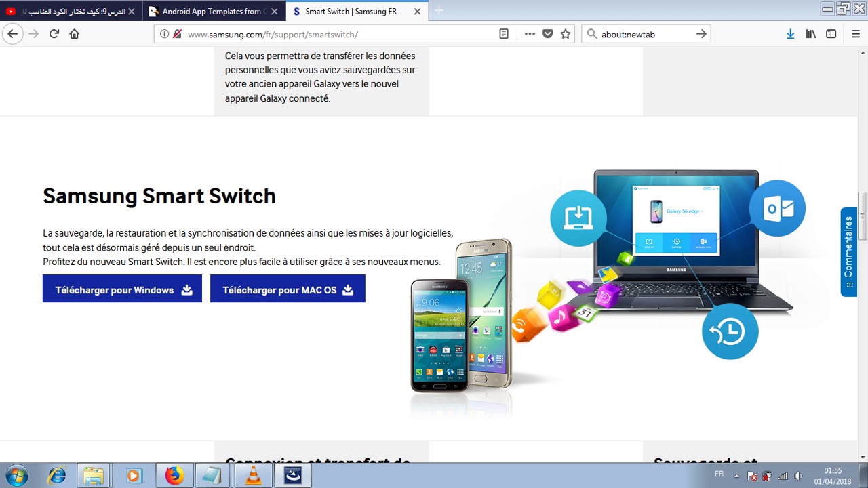Open Windows Explorer folder in taskbar
Screen dimensions: 868x488
(94, 476)
